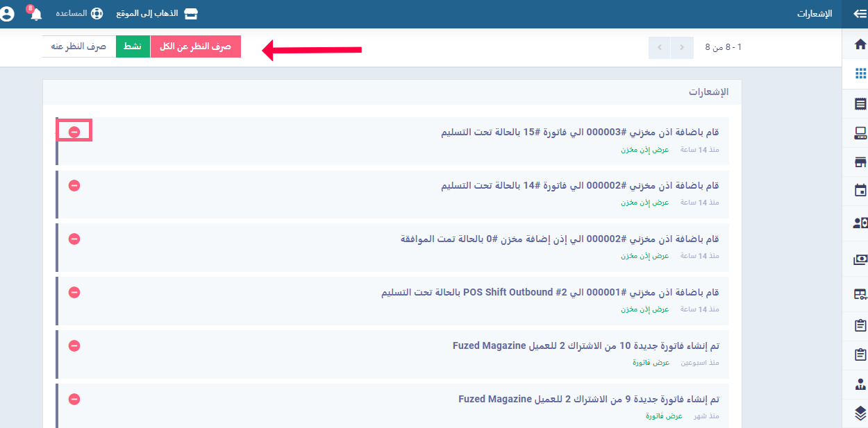Viewport: 868px width, 428px height.
Task: Select the green نشط filter button
Action: [x=133, y=46]
